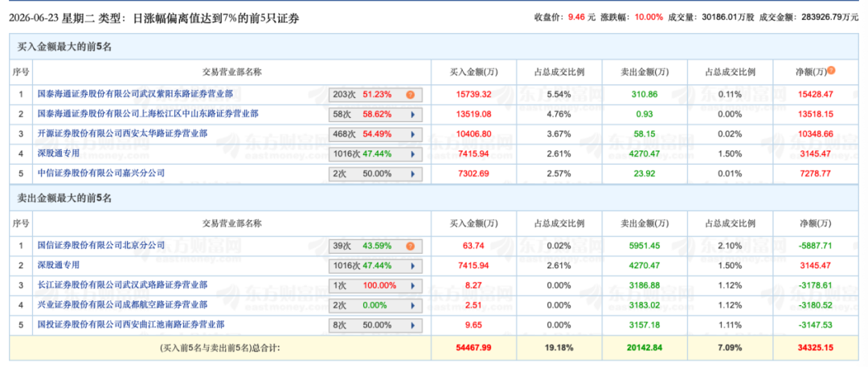Click total buy amount 54467.99
The image size is (868, 367).
tap(472, 349)
